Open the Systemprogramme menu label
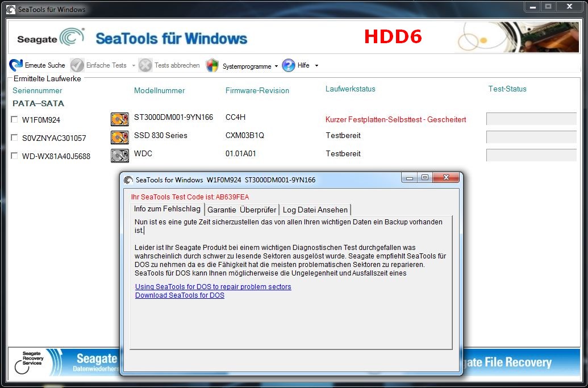The height and width of the screenshot is (388, 588). click(247, 66)
